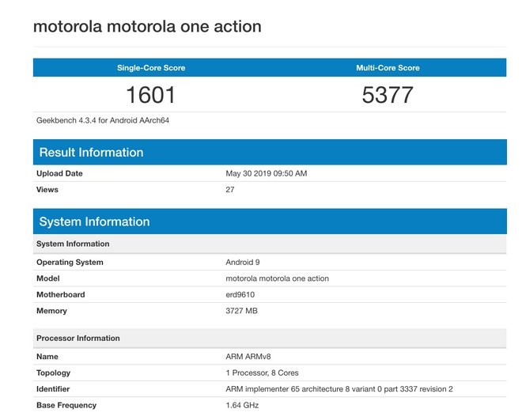The image size is (522, 420).
Task: Select the Single-Core Score column header
Action: (x=150, y=68)
